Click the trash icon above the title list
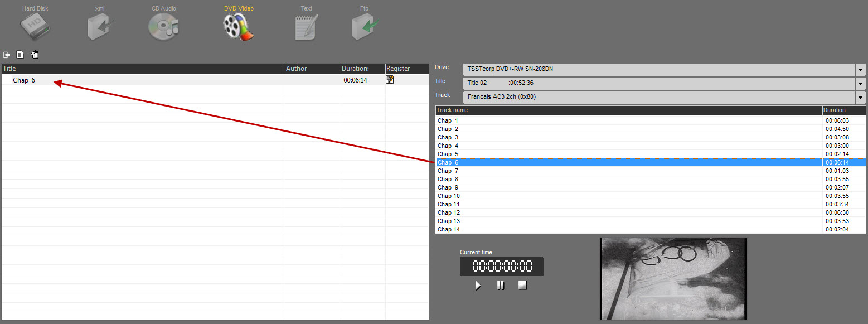 35,55
